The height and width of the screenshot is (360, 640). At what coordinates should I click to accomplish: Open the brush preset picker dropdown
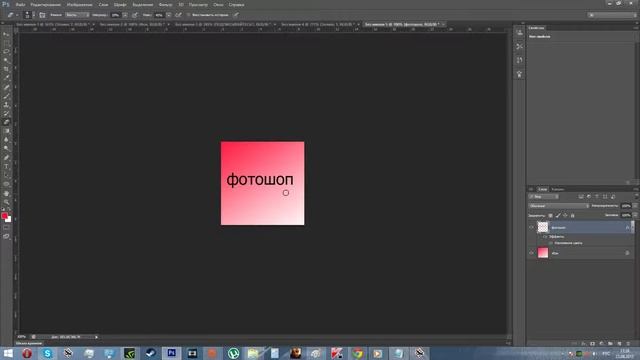(x=33, y=15)
